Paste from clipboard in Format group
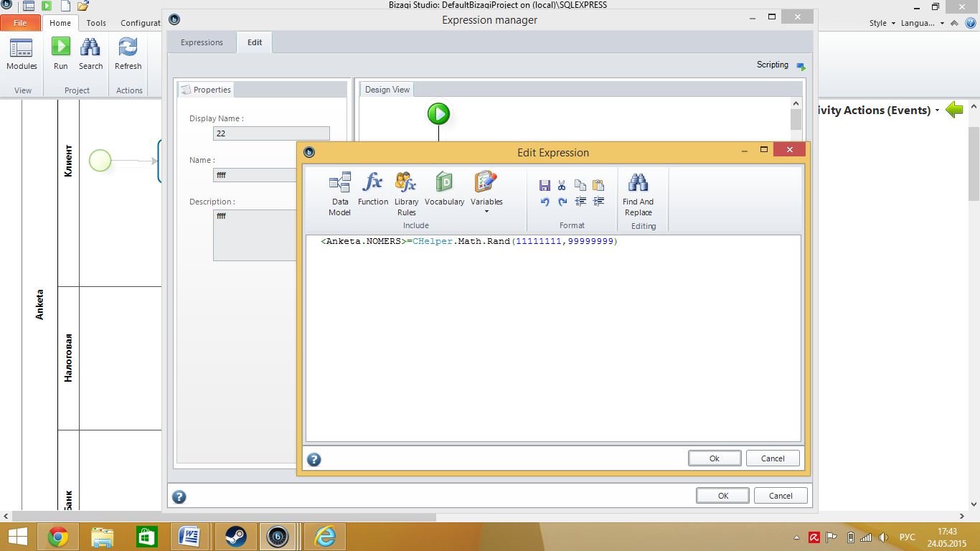 coord(598,185)
